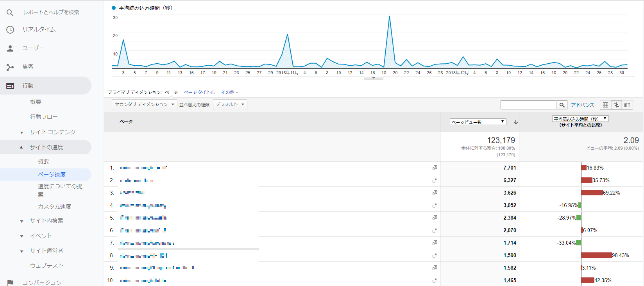The height and width of the screenshot is (286, 644).
Task: Click the sort descending arrow for pageviews
Action: click(x=516, y=122)
